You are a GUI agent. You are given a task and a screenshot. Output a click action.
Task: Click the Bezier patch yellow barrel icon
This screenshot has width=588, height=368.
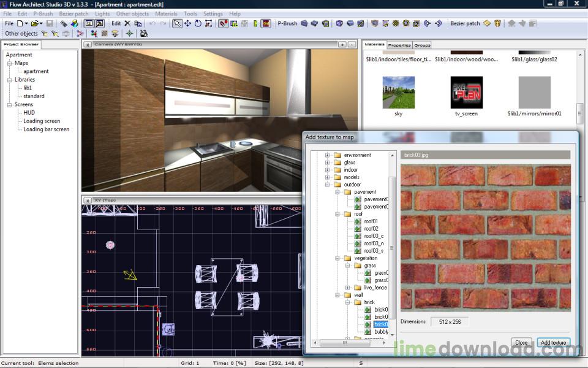[x=497, y=23]
